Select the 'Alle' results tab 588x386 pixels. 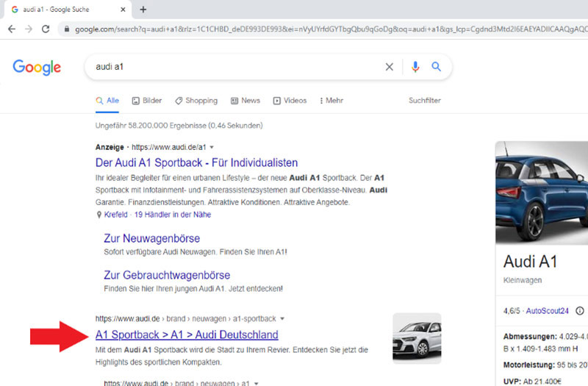click(x=107, y=101)
